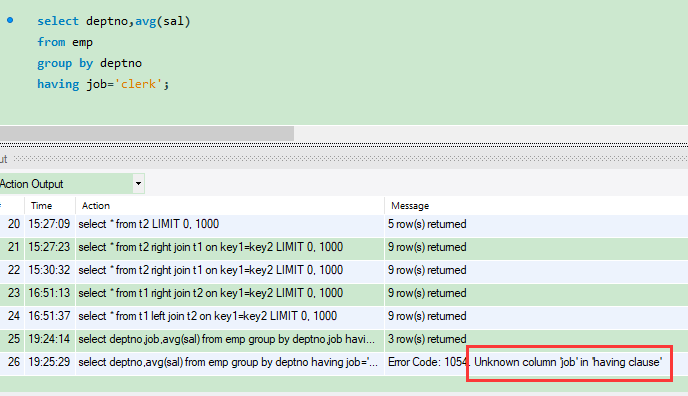Select the failed having job= action in row 26

[x=228, y=362]
